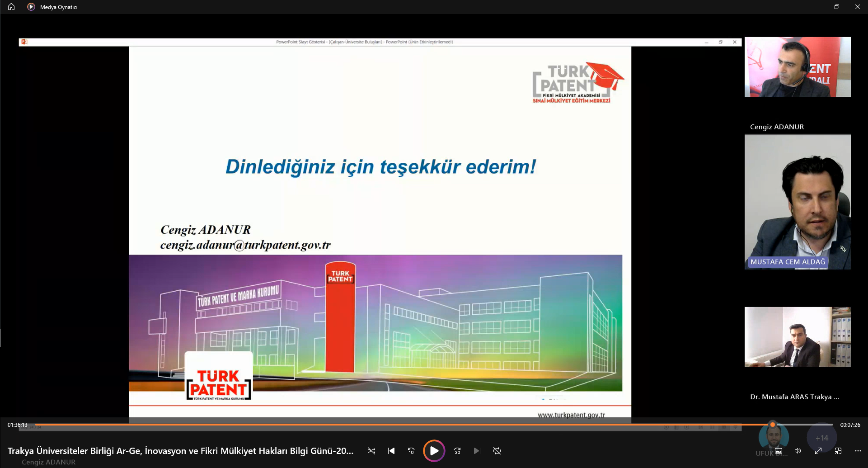Go to Media Player home
This screenshot has width=868, height=468.
point(11,7)
